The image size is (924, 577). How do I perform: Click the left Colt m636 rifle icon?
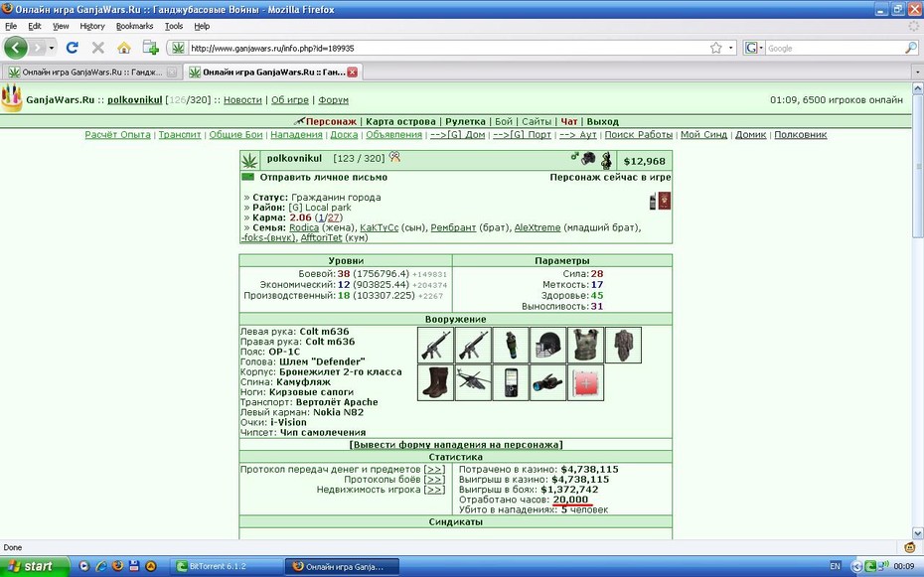point(435,345)
